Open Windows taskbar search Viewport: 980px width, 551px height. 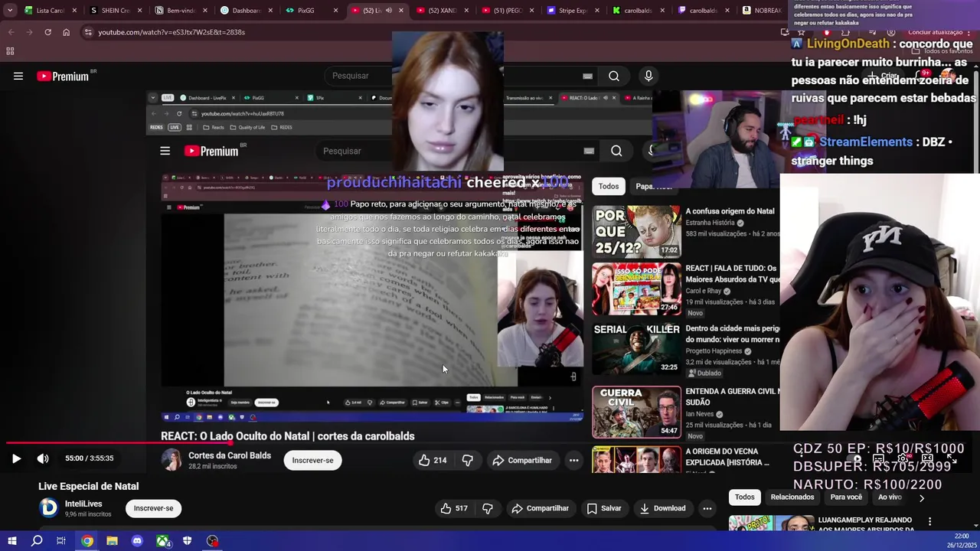(37, 541)
